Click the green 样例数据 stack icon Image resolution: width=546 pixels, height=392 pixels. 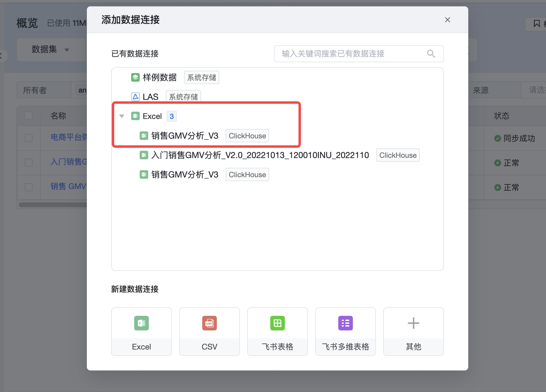pos(135,77)
